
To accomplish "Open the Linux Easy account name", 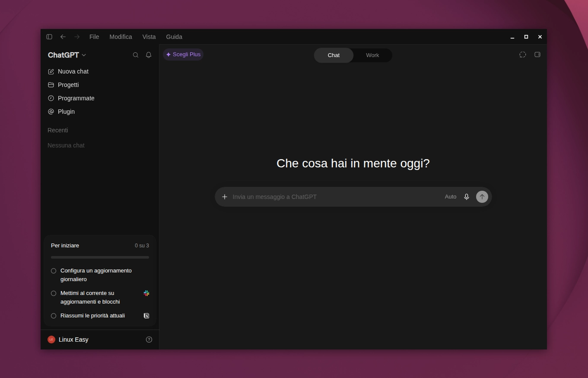I will (x=73, y=340).
